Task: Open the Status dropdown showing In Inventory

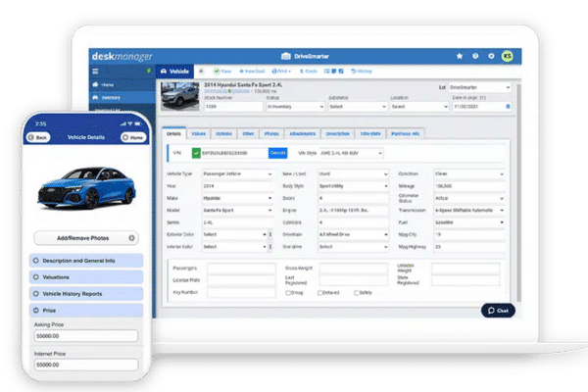Action: click(x=295, y=107)
